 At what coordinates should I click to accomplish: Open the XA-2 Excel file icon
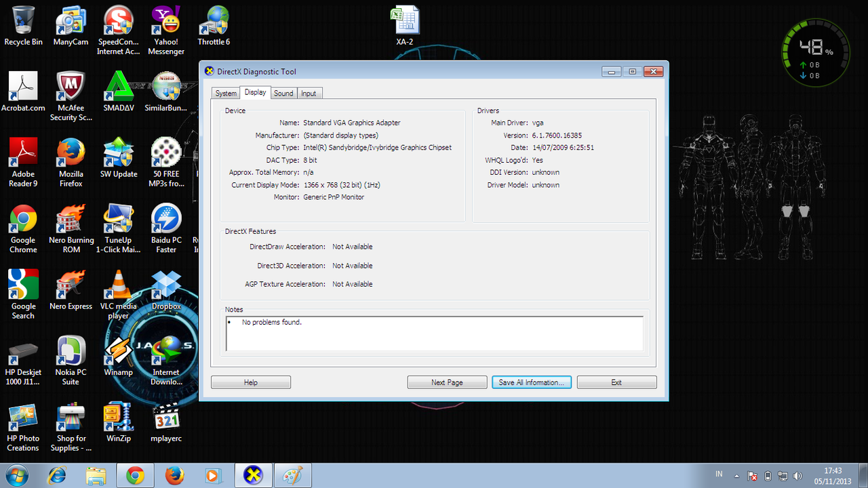click(405, 26)
